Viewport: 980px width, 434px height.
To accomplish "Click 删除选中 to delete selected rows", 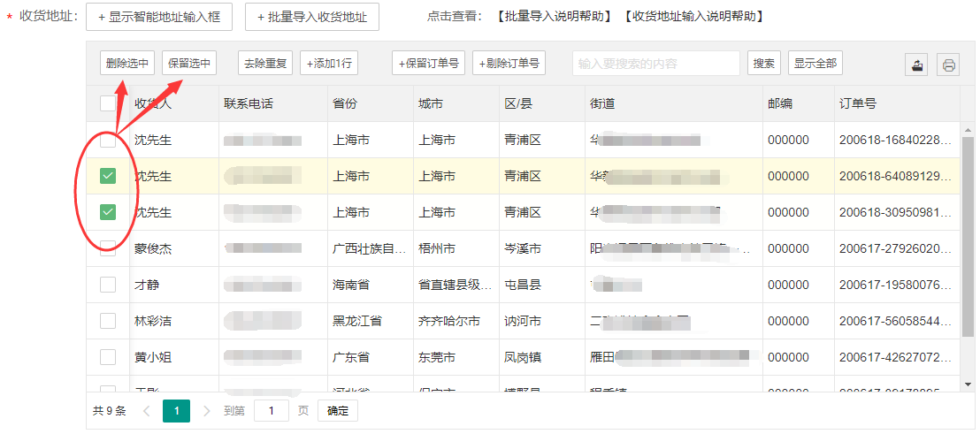I will [x=126, y=63].
